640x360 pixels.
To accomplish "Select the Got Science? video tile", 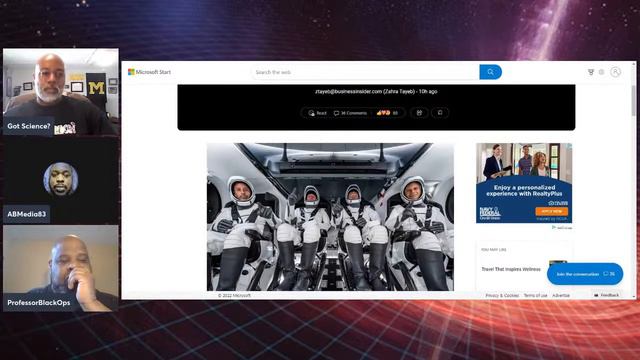I will pyautogui.click(x=61, y=92).
